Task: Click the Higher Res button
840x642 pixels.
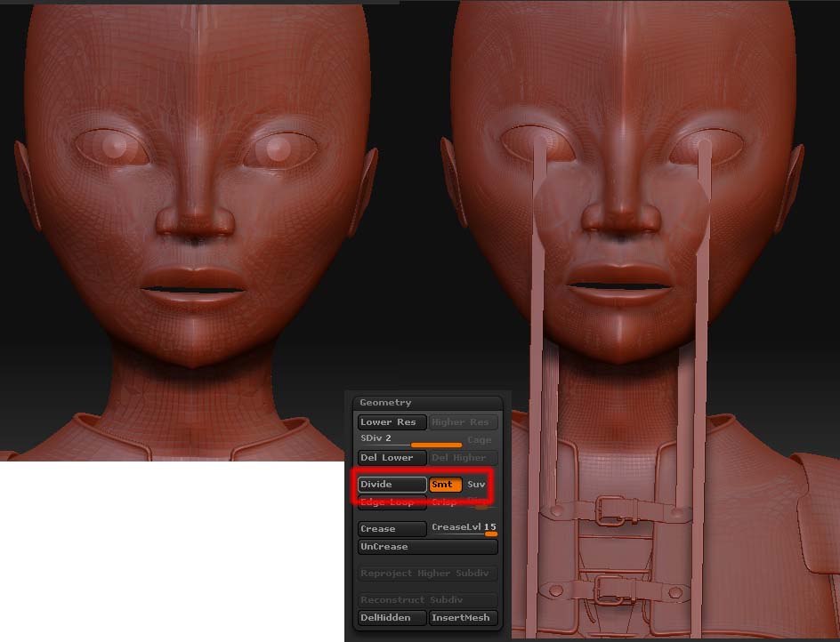Action: (x=463, y=422)
